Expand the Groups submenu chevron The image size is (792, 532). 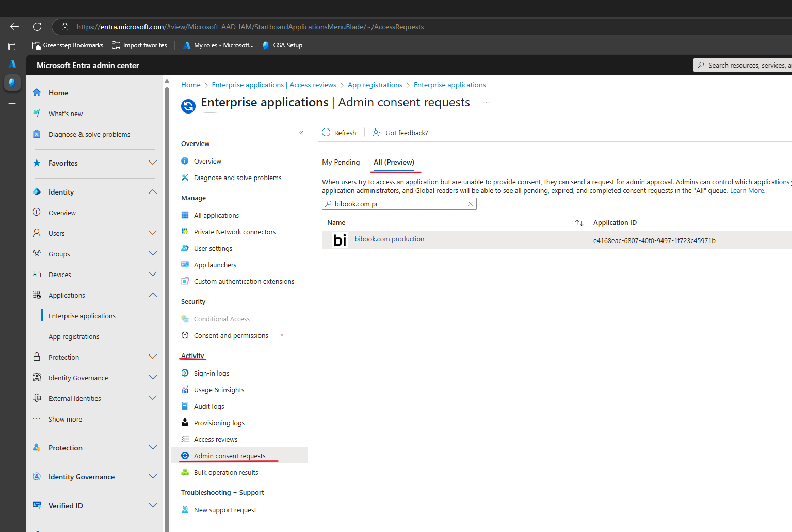153,253
